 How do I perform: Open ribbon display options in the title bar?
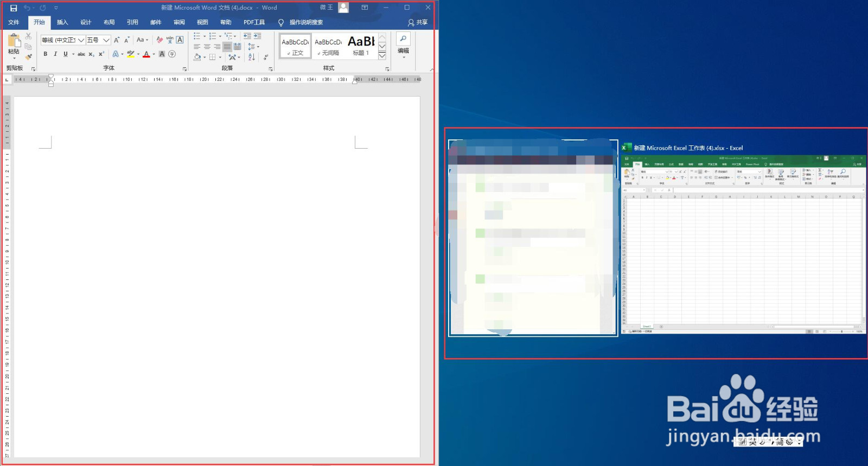(x=365, y=8)
